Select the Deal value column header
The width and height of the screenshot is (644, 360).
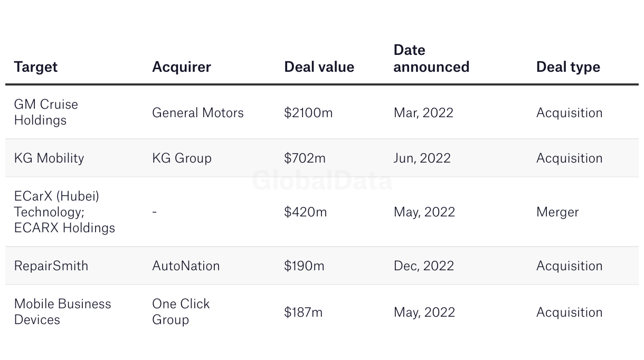pyautogui.click(x=319, y=67)
